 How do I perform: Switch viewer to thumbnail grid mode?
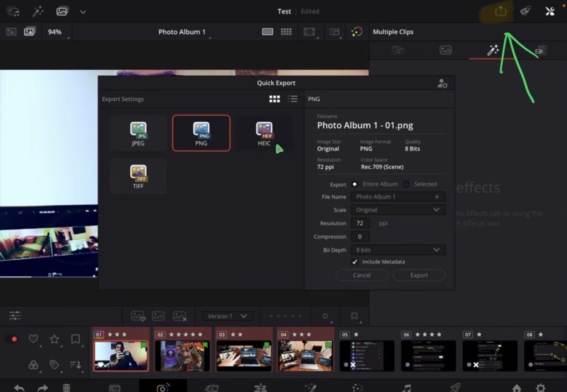pos(286,32)
